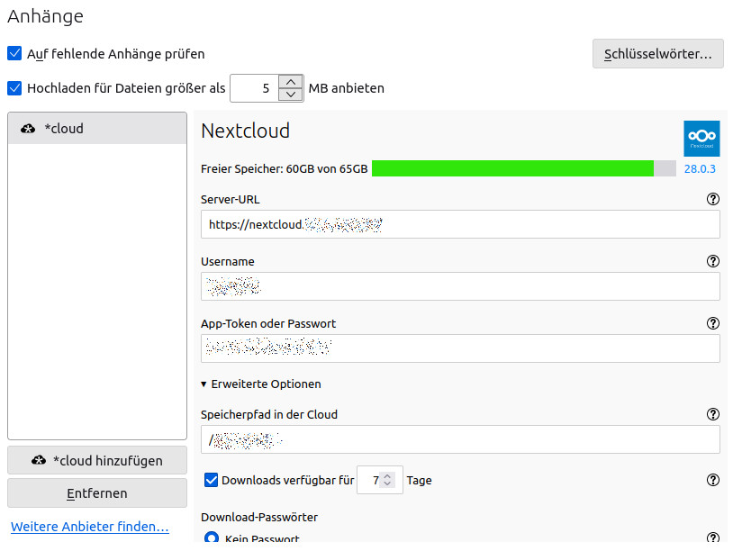Click inside the Server-URL input field

(459, 224)
